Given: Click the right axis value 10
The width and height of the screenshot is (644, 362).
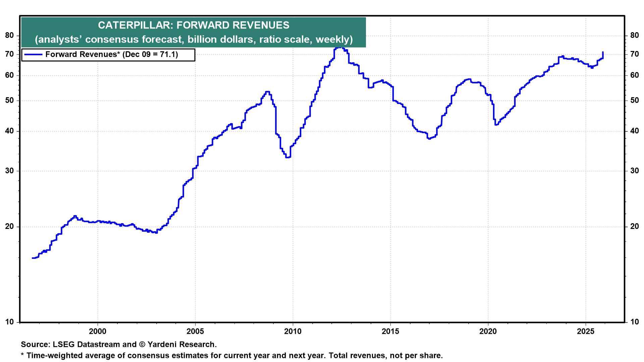Looking at the screenshot, I should point(634,322).
